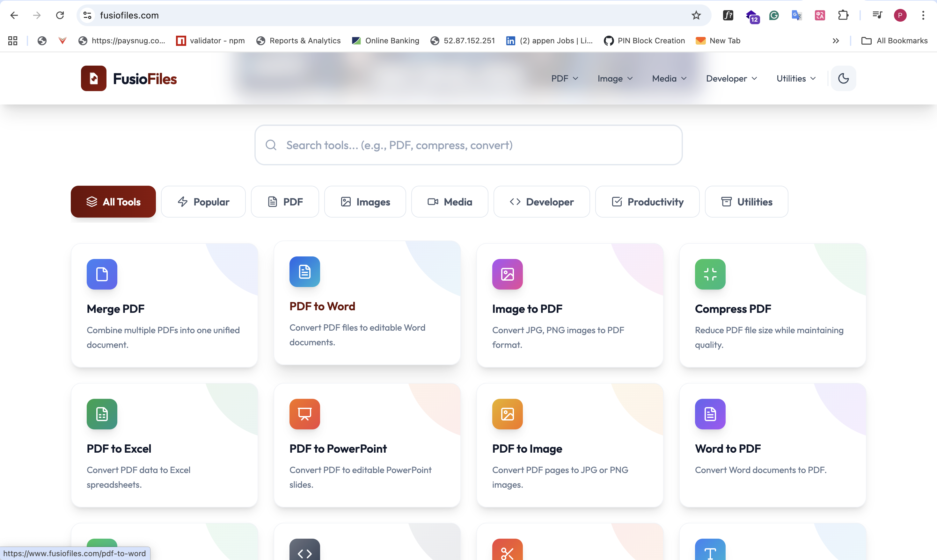The height and width of the screenshot is (560, 937).
Task: Click the PDF to Excel tool icon
Action: (x=102, y=414)
